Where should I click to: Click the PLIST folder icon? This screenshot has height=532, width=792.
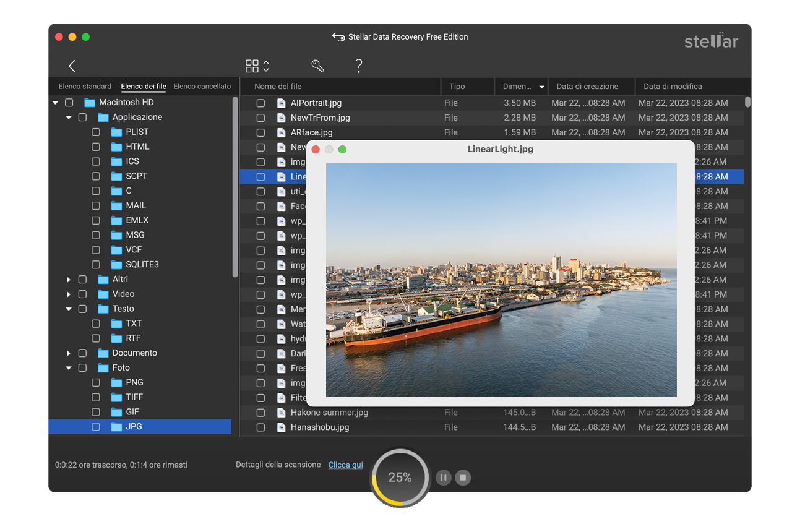point(116,132)
